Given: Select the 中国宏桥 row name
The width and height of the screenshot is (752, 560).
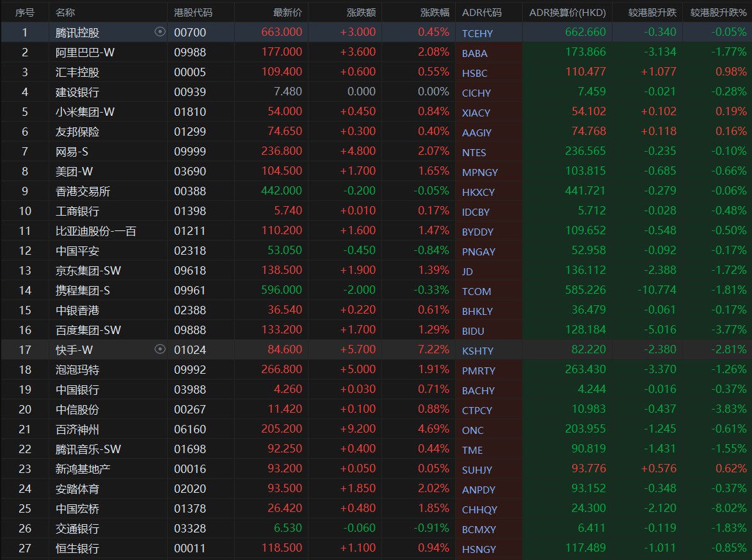Looking at the screenshot, I should [77, 509].
